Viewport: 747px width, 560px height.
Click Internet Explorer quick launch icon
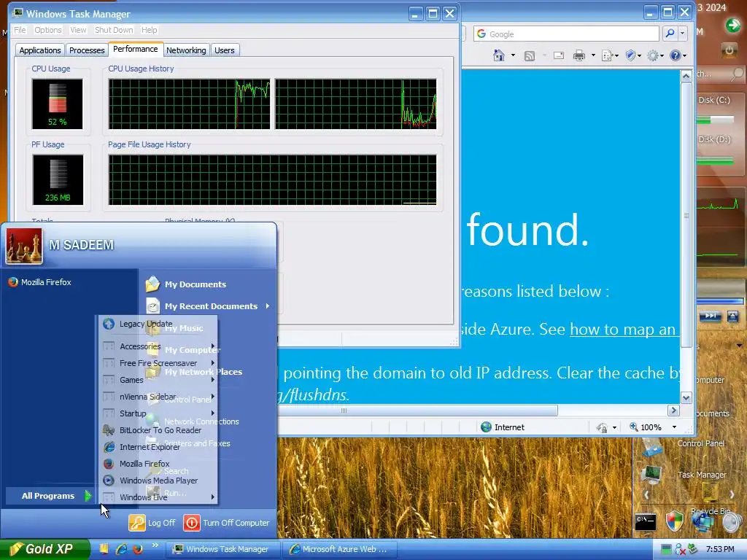point(122,549)
